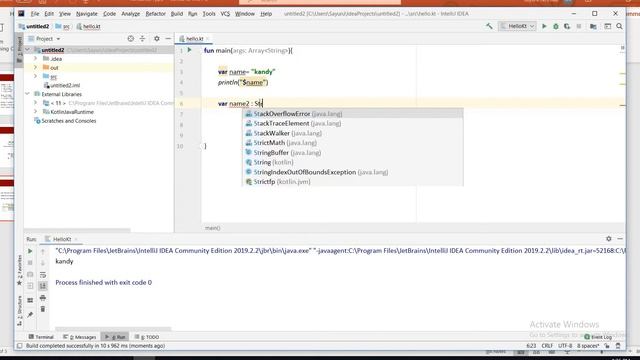640x360 pixels.
Task: Start debugging with the bug icon
Action: pos(556,26)
